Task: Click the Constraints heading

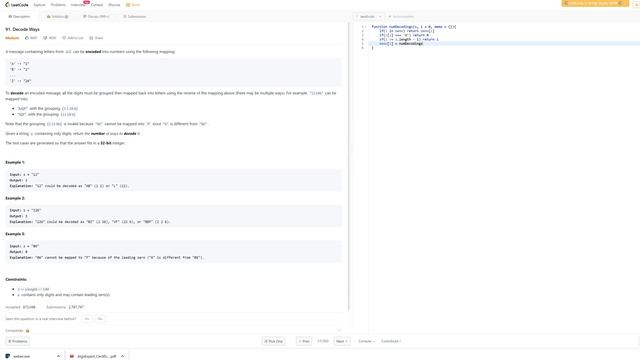Action: 16,280
